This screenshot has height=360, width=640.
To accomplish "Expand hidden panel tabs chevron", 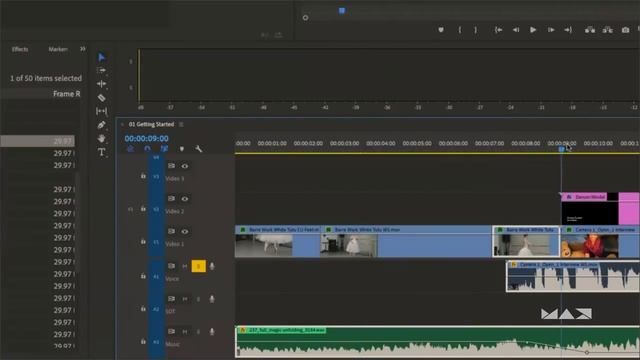I will coord(83,49).
